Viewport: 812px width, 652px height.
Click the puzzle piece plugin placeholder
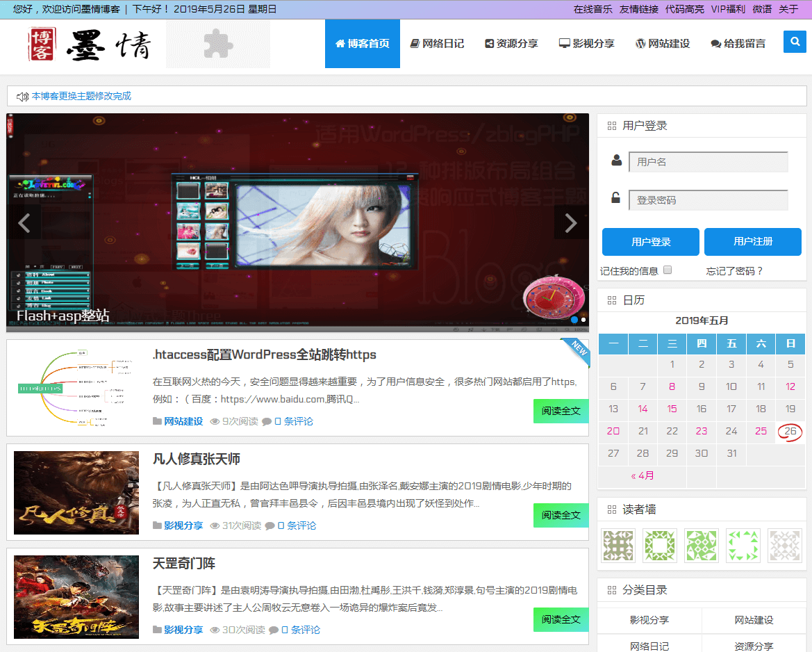point(218,44)
